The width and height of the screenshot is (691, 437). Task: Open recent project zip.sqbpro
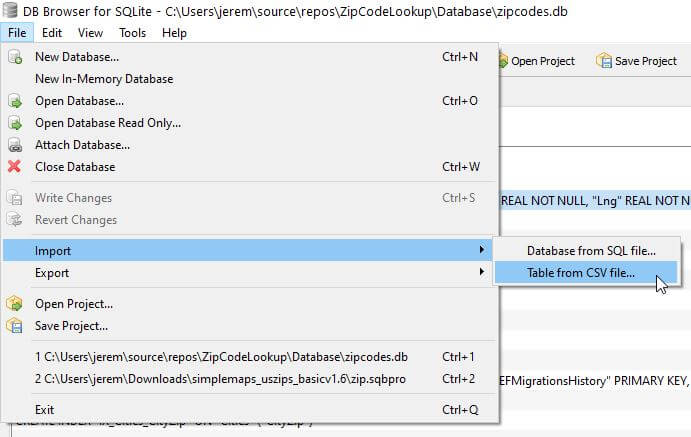(x=250, y=379)
